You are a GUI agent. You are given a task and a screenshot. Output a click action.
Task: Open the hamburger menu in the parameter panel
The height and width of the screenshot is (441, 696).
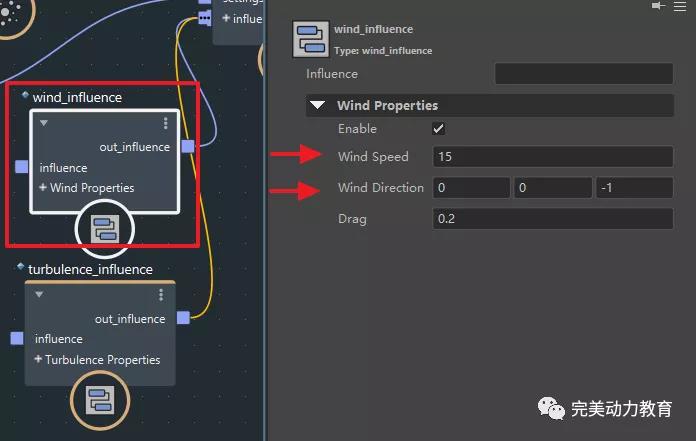[681, 6]
